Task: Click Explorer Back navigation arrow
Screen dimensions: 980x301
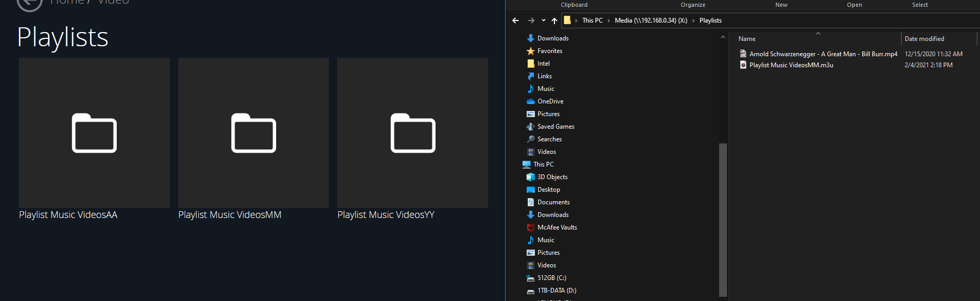Action: click(x=516, y=20)
